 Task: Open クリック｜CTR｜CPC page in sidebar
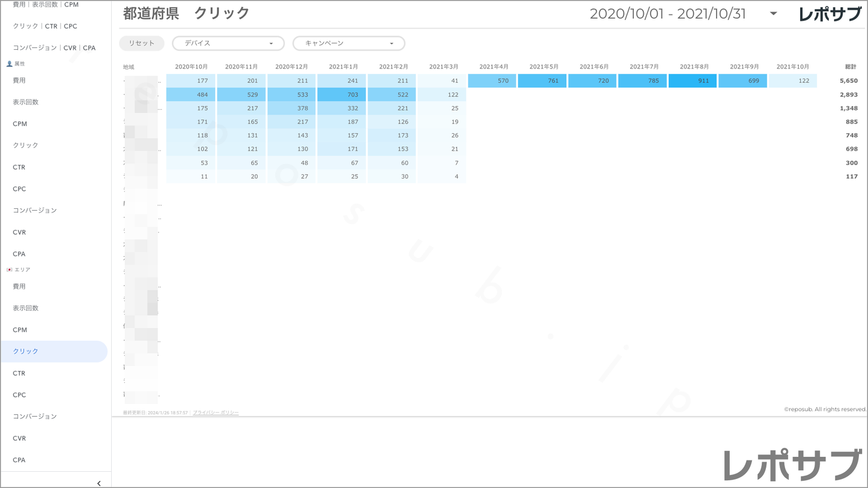tap(45, 26)
